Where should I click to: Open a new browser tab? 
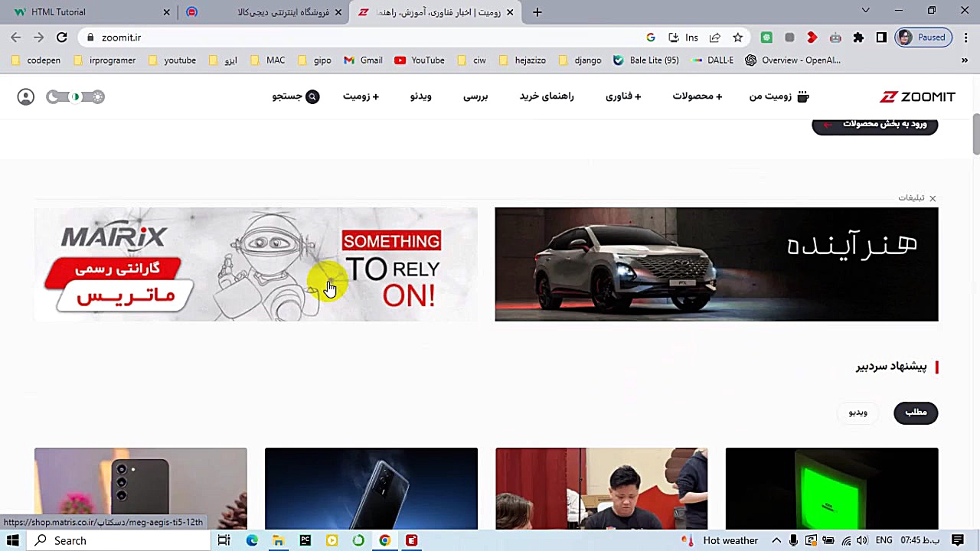pyautogui.click(x=537, y=12)
